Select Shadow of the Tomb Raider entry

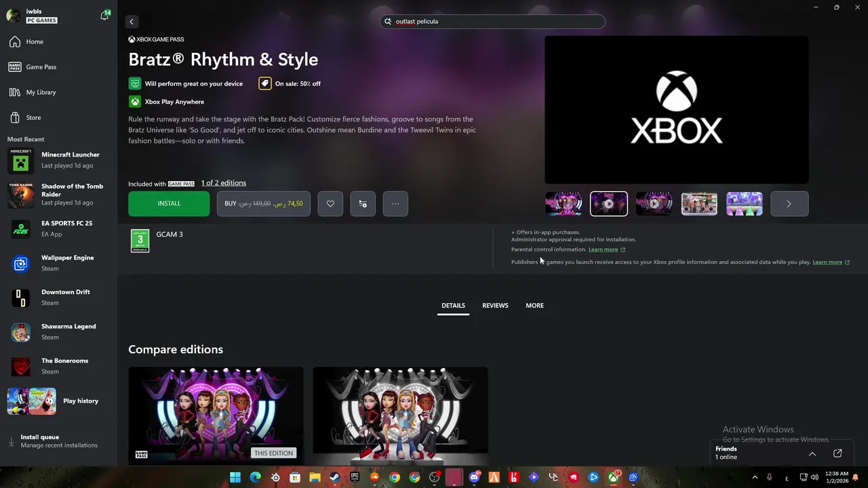coord(58,195)
